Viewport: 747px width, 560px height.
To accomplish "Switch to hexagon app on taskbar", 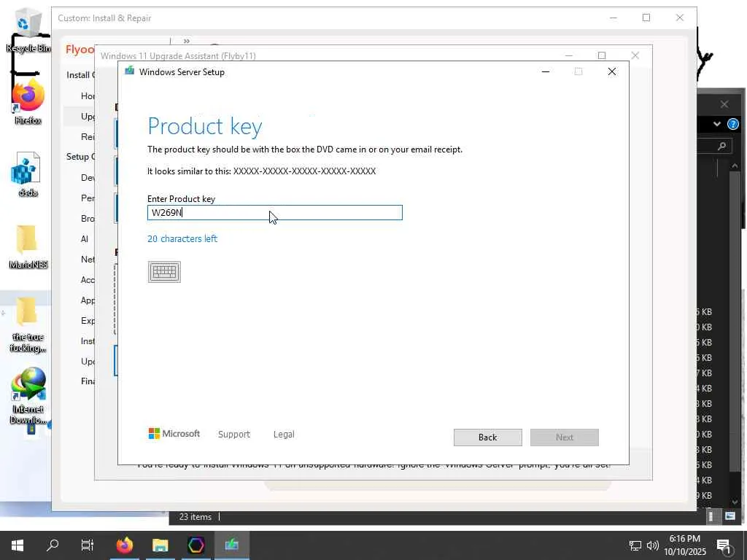I will (x=196, y=545).
